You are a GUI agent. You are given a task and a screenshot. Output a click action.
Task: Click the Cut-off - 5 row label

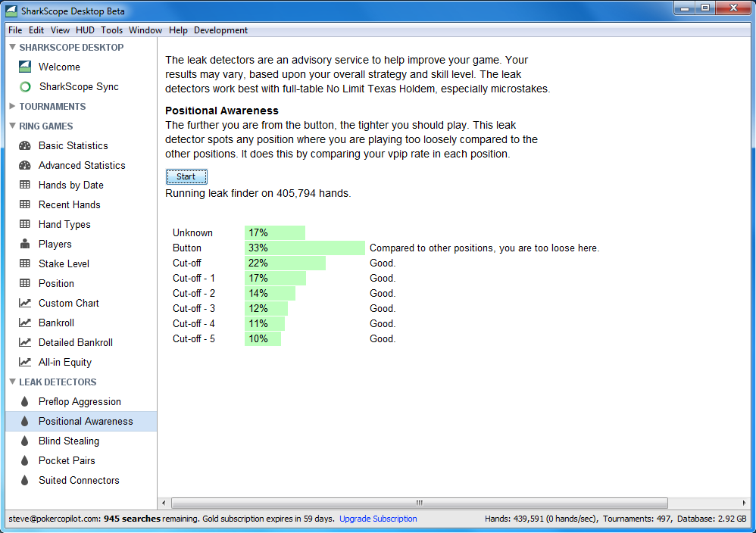click(194, 338)
